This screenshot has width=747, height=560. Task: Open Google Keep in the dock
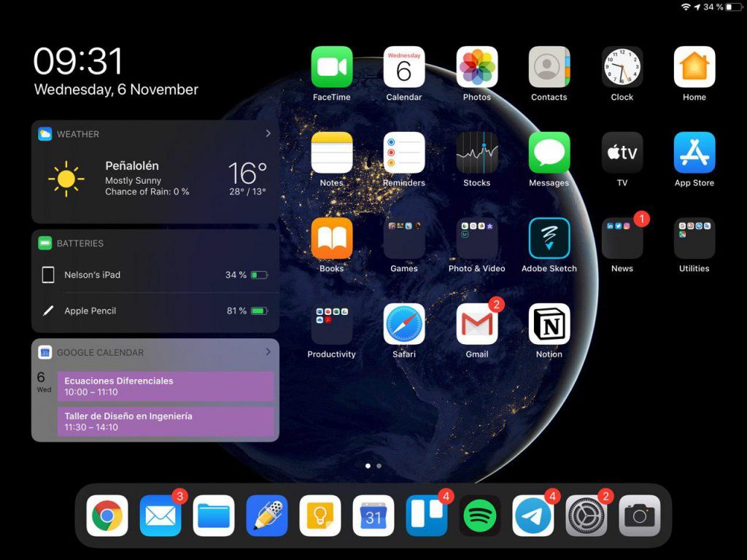click(x=320, y=516)
